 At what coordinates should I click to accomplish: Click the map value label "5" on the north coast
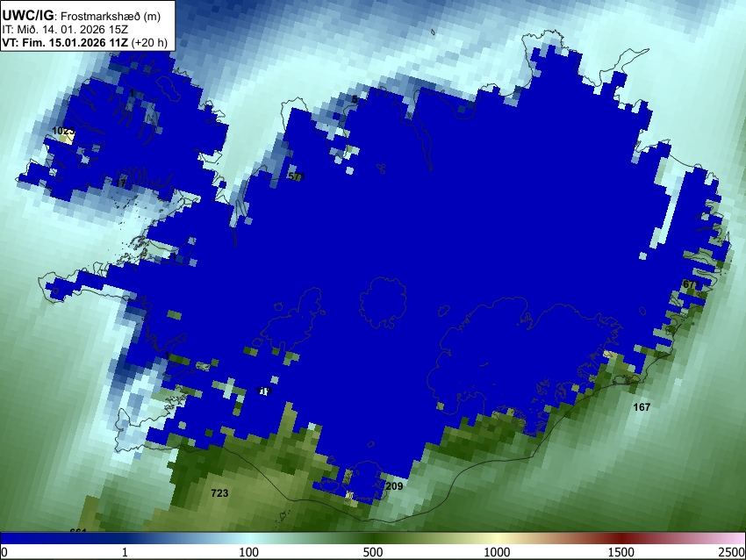click(355, 99)
